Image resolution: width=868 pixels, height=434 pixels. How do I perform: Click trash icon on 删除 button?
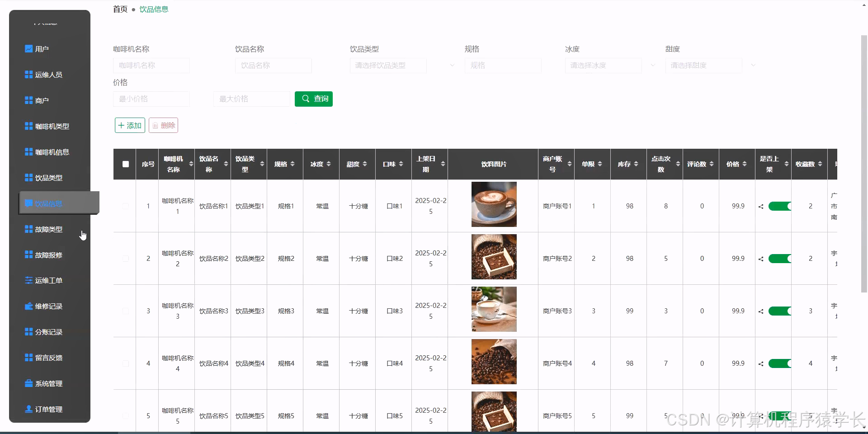155,125
